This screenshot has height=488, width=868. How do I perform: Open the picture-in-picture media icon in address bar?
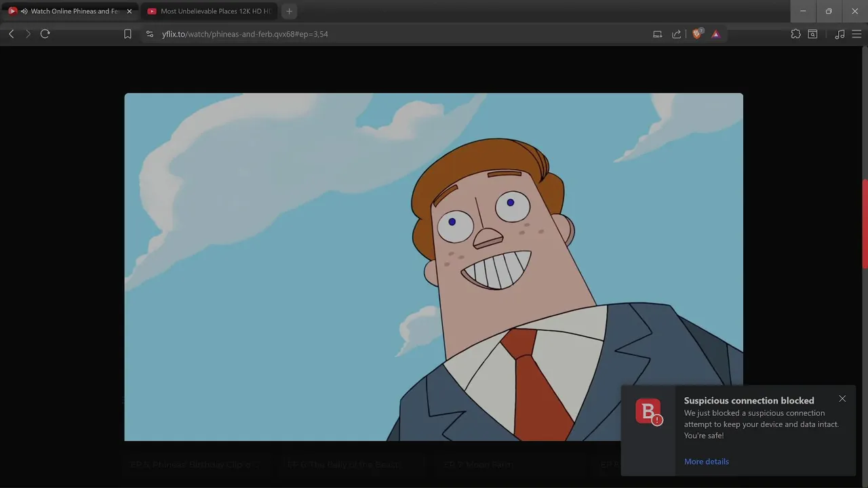(657, 34)
